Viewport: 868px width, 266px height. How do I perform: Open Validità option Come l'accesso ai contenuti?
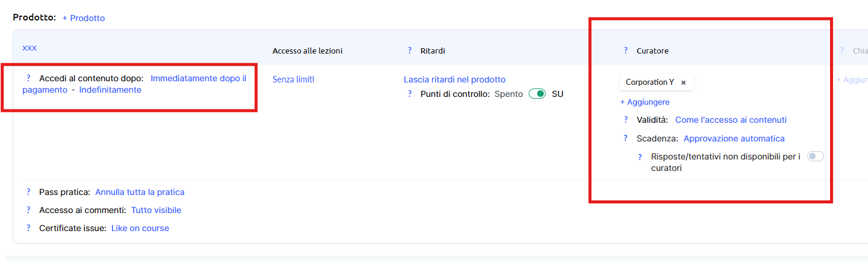(731, 120)
